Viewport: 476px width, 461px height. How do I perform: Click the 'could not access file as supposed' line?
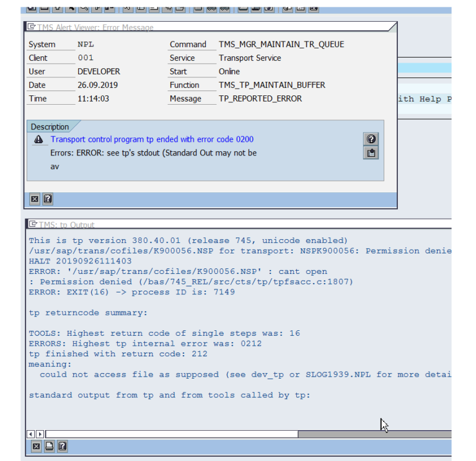point(245,374)
